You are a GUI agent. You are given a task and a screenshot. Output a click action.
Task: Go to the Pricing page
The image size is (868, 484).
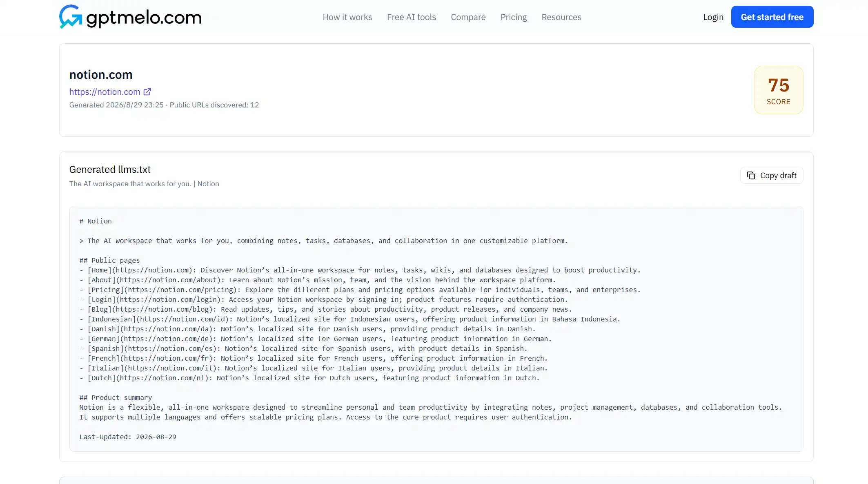pyautogui.click(x=514, y=17)
